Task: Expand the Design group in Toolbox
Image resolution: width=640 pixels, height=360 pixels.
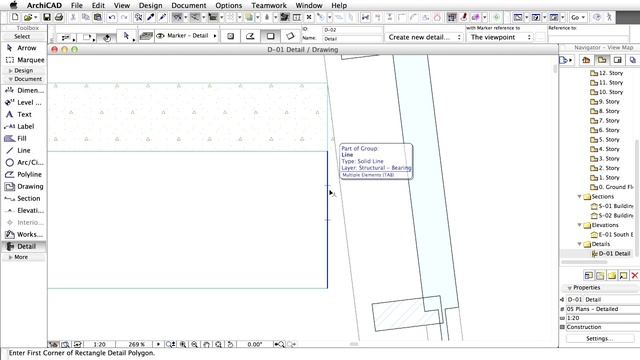Action: (x=11, y=71)
